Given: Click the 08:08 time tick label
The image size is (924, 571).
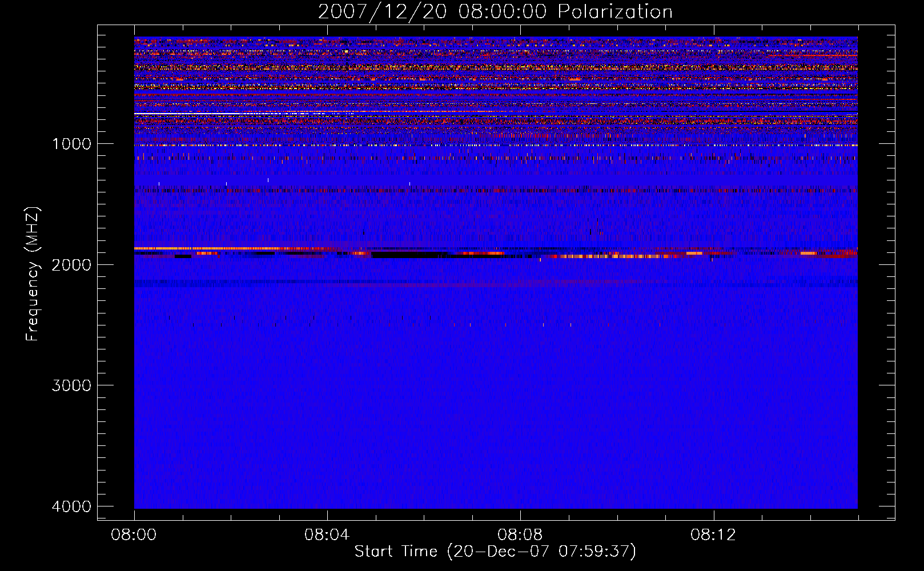Looking at the screenshot, I should (x=520, y=535).
